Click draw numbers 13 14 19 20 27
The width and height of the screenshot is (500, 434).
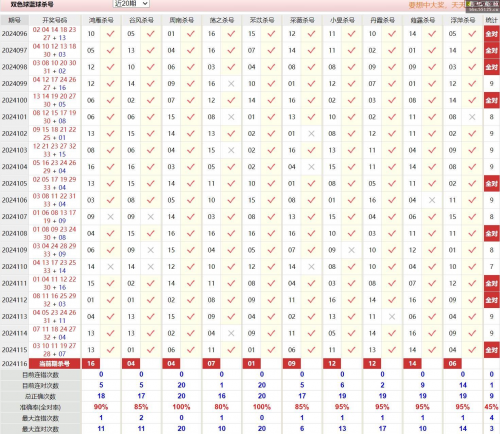click(x=55, y=96)
